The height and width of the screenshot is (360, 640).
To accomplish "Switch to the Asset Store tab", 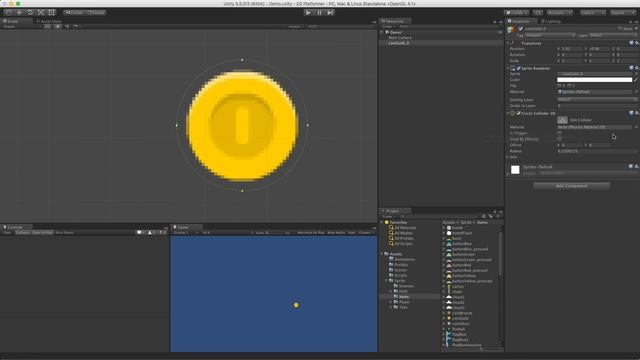I will point(49,21).
